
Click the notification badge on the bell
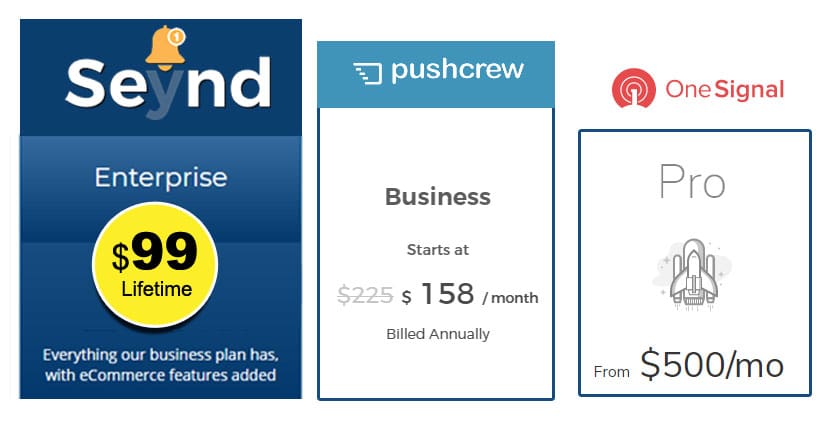tap(177, 36)
